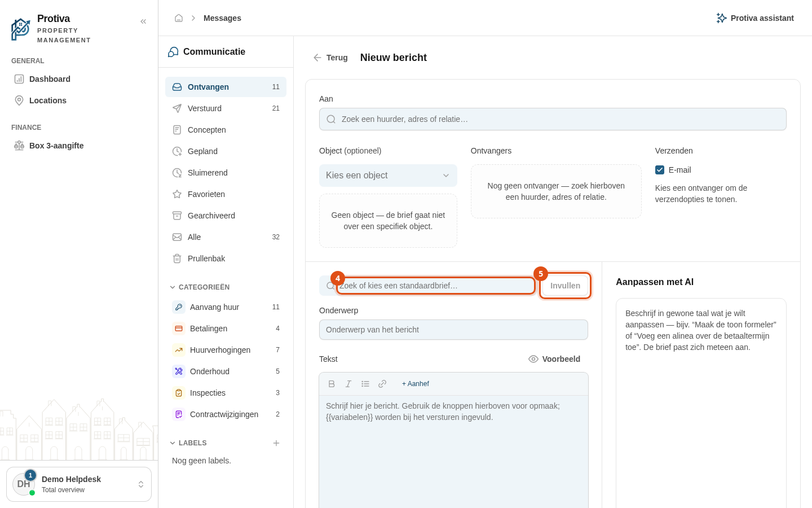Focus the Onderwerp input field
Viewport: 812px width, 508px height.
[x=453, y=330]
